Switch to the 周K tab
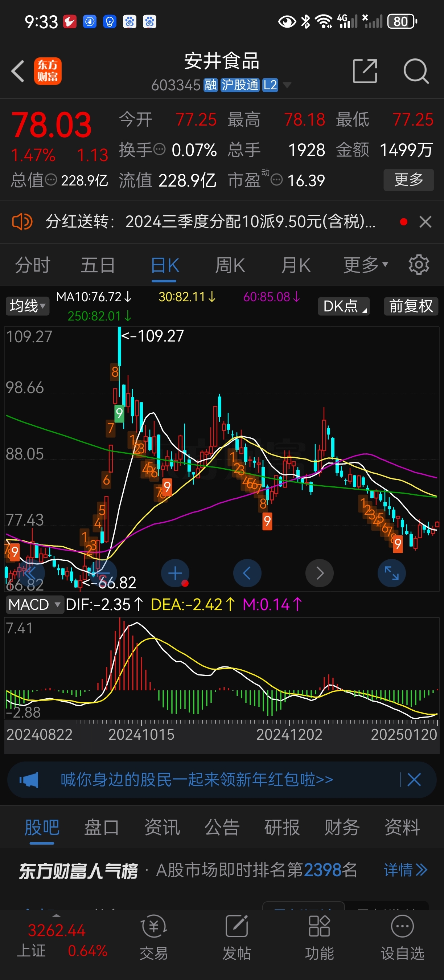 pyautogui.click(x=230, y=265)
